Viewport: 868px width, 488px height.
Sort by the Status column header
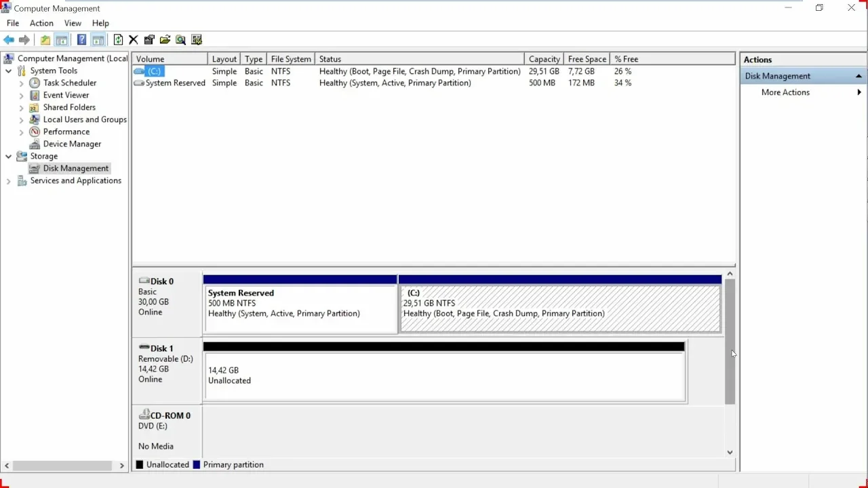[x=420, y=59]
